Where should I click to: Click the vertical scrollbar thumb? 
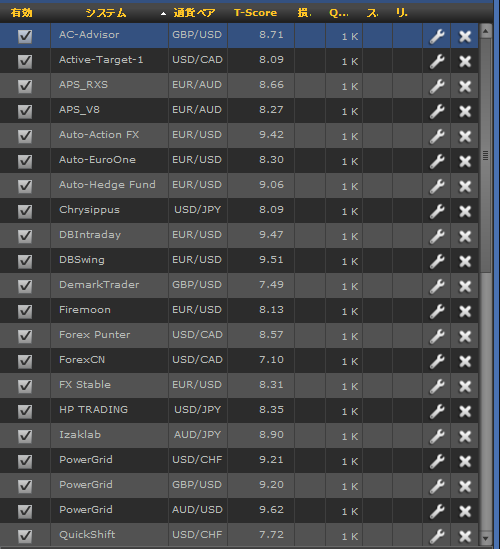point(485,155)
